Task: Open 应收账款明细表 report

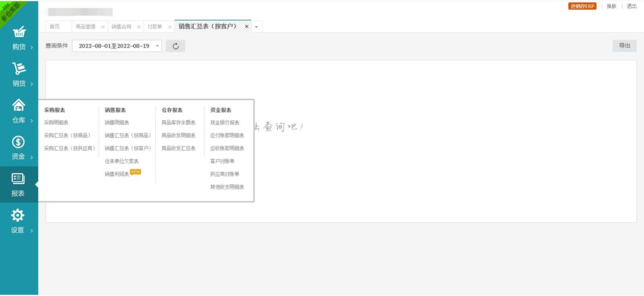Action: [227, 148]
